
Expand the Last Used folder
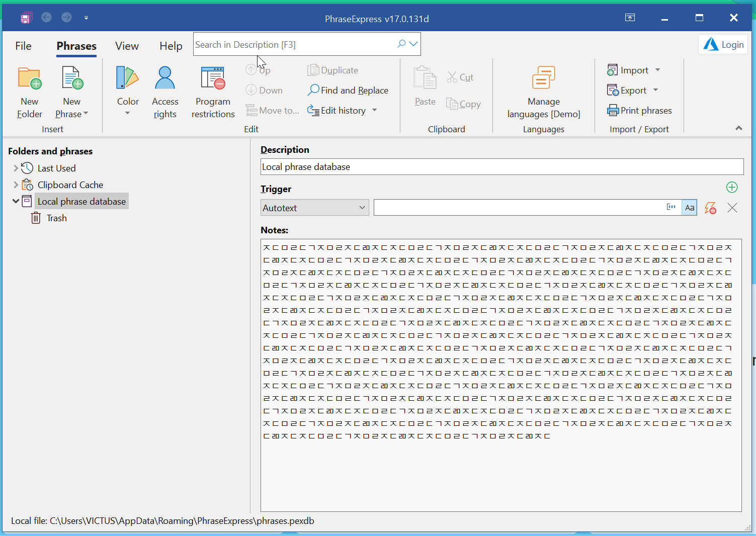pyautogui.click(x=16, y=168)
